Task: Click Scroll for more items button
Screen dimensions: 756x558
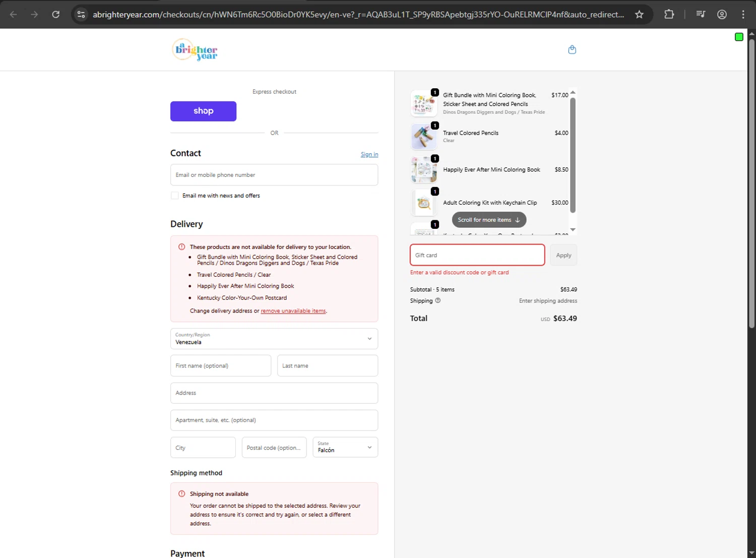Action: click(x=489, y=220)
